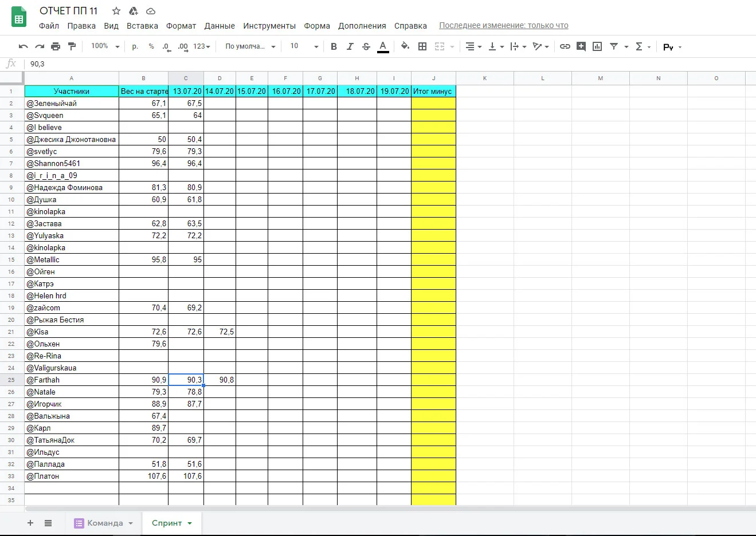Open the font family dropdown
756x536 pixels.
(250, 46)
